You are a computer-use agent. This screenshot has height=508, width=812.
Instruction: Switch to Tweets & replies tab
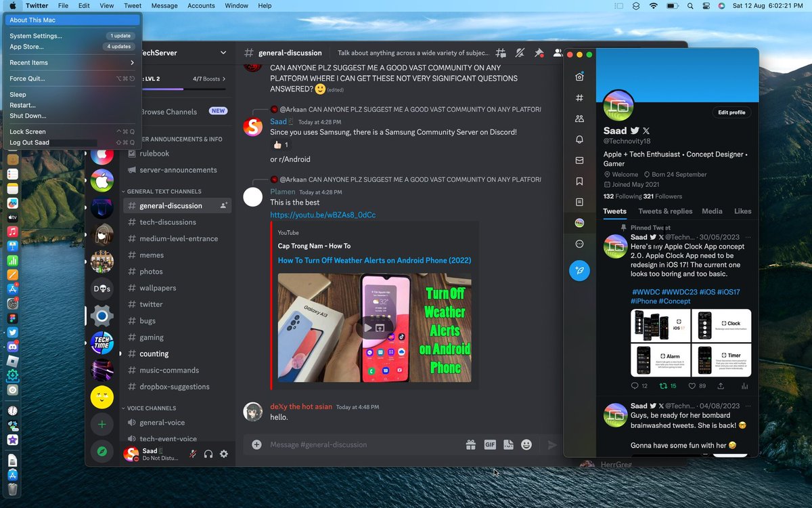[665, 211]
